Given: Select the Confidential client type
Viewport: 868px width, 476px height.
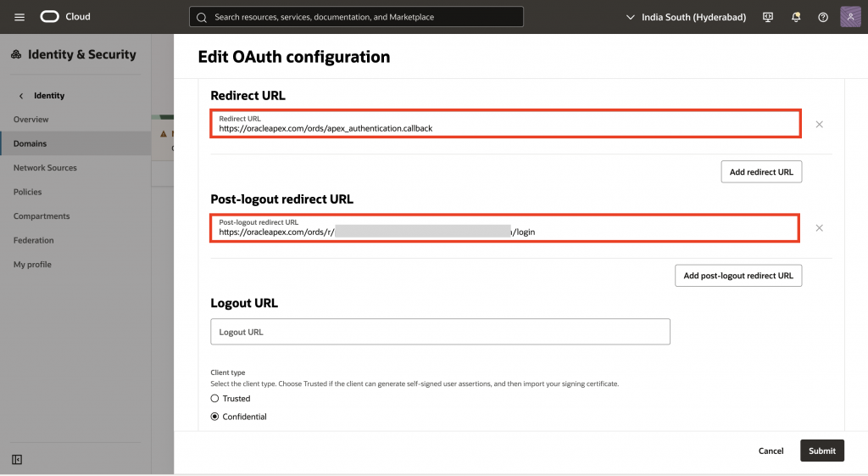Looking at the screenshot, I should [215, 417].
